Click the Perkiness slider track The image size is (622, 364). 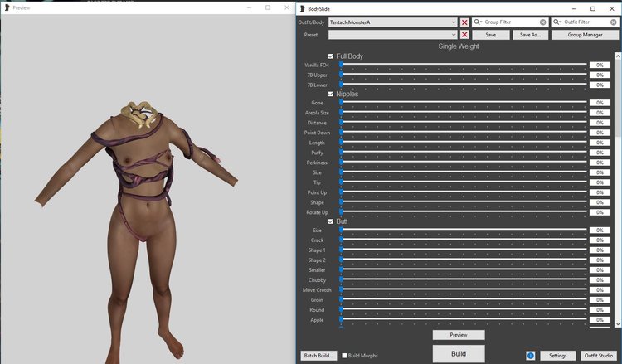click(x=464, y=162)
